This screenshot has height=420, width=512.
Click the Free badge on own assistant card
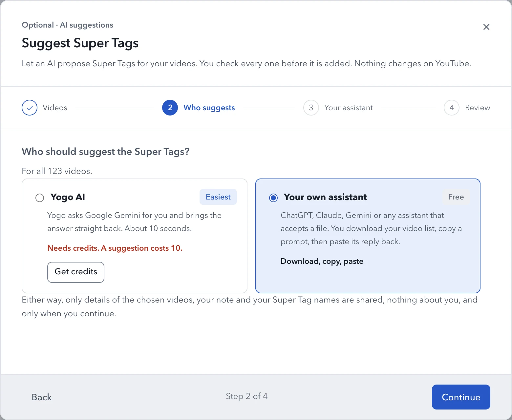point(456,197)
